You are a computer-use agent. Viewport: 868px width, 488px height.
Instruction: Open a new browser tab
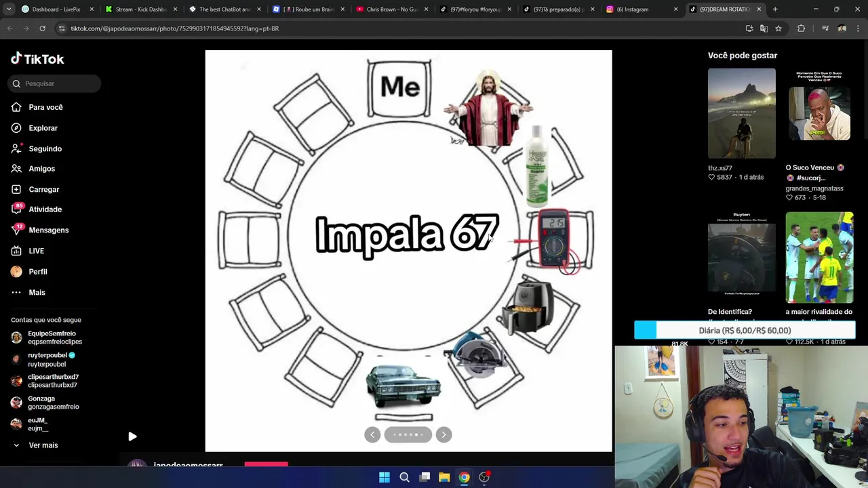(x=775, y=9)
